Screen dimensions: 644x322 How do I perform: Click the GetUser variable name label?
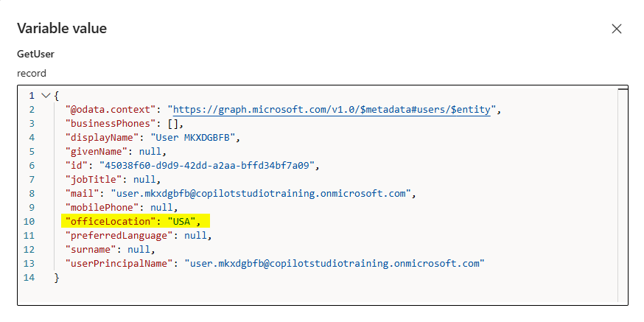click(x=35, y=55)
